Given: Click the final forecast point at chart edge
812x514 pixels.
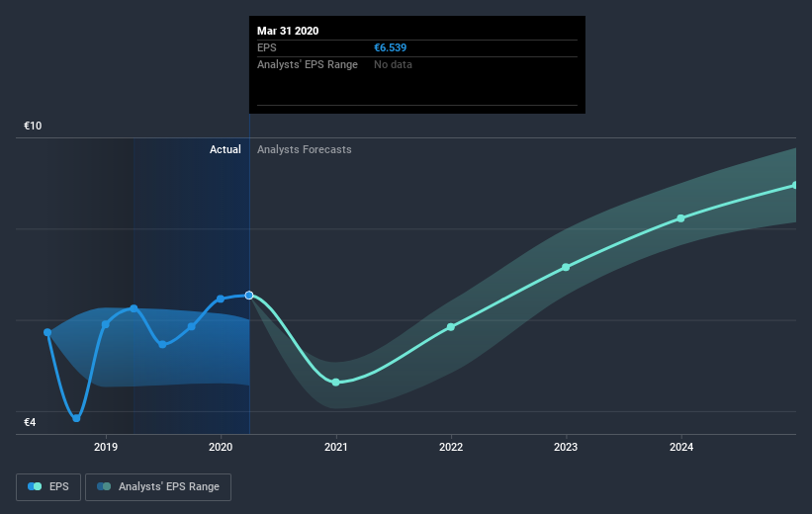Looking at the screenshot, I should (795, 185).
